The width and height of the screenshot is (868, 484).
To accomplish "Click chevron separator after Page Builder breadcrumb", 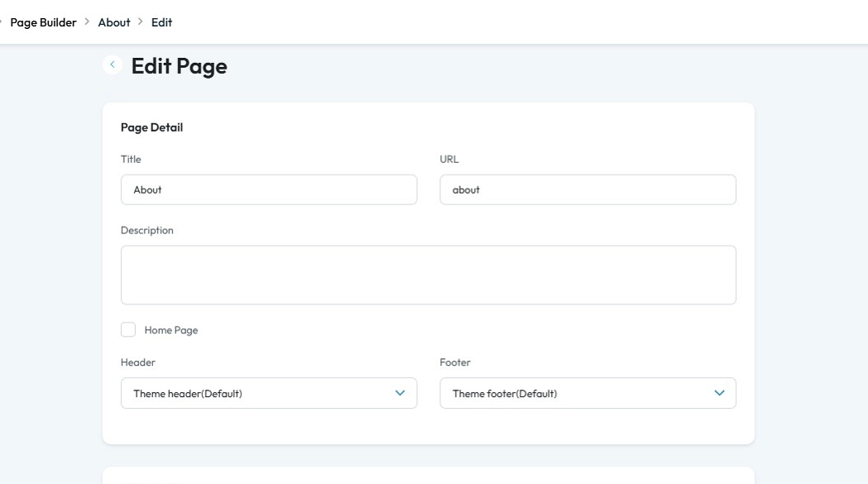I will 87,22.
